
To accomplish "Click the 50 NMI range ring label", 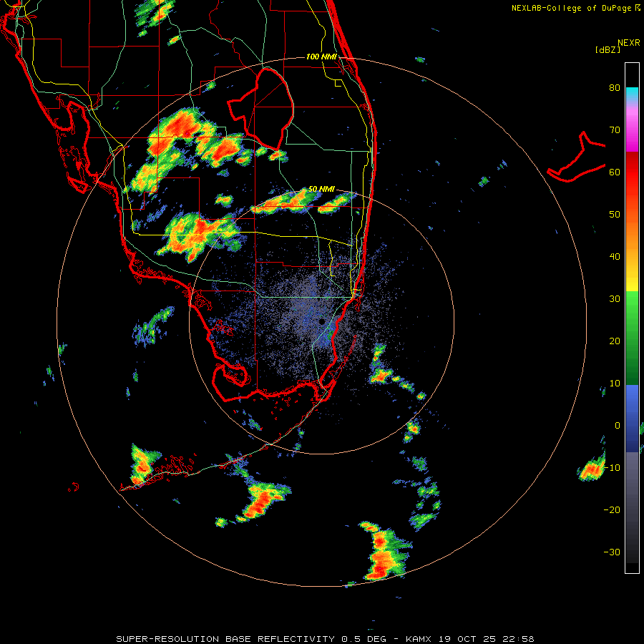I will pyautogui.click(x=321, y=190).
